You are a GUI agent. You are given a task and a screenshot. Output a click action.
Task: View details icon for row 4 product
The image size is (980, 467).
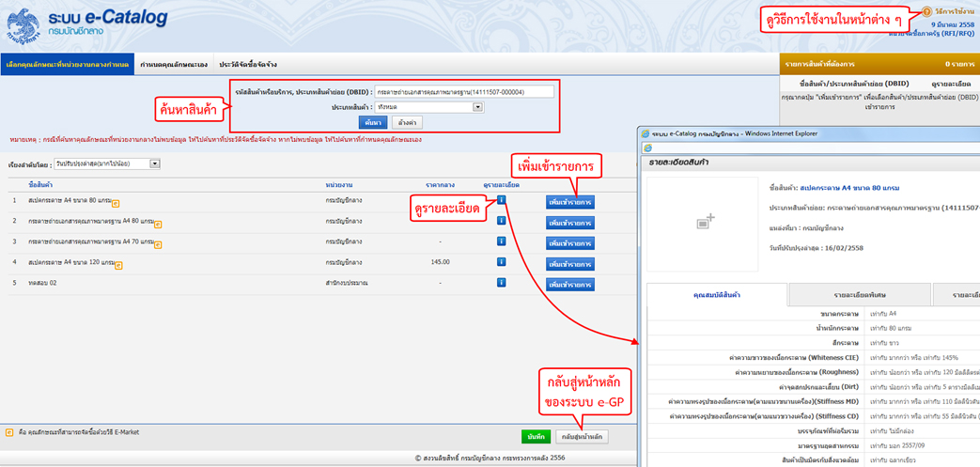coord(502,262)
